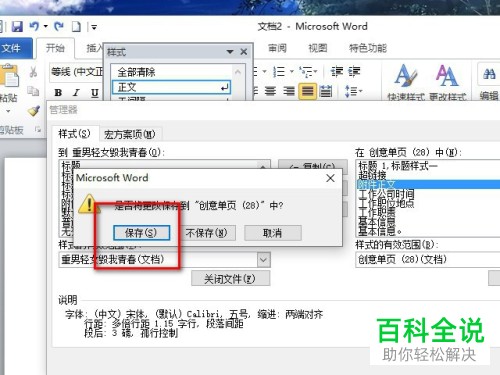Click the Save icon in the quick access toolbar
Image resolution: width=500 pixels, height=375 pixels.
[17, 26]
